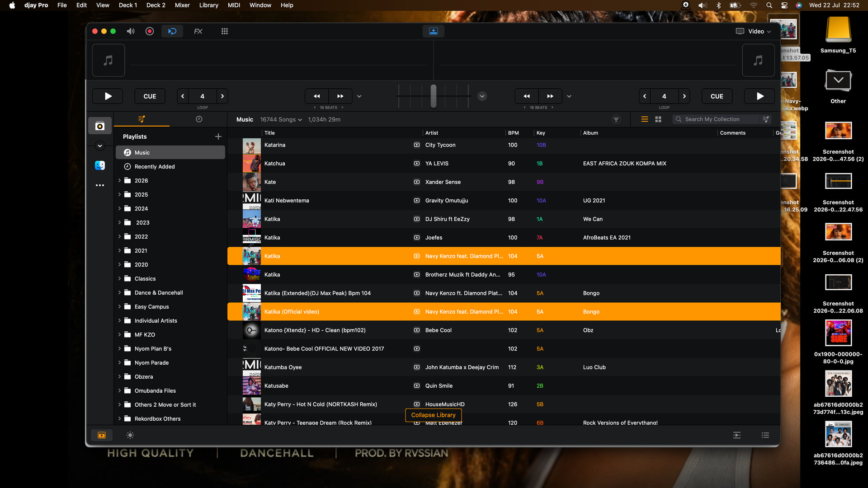This screenshot has height=488, width=868.
Task: Click the crossfader handle
Action: (x=434, y=96)
